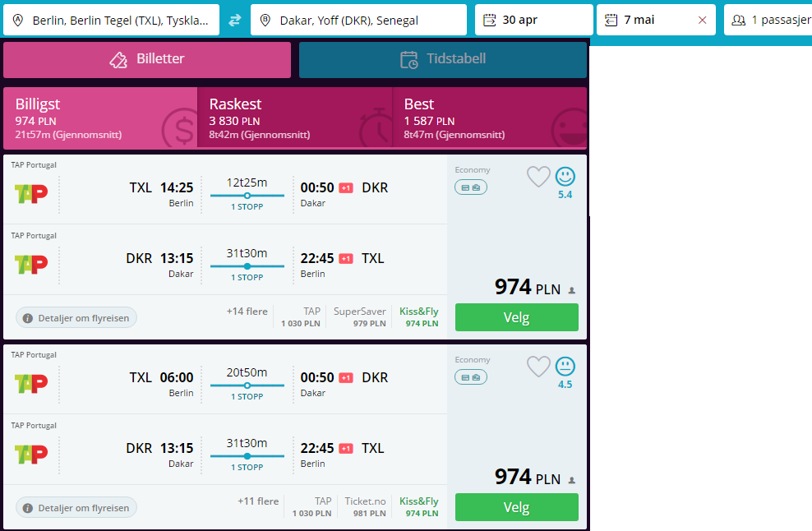Expand +14 flere price offers
Viewport: 812px width, 531px height.
(x=247, y=312)
